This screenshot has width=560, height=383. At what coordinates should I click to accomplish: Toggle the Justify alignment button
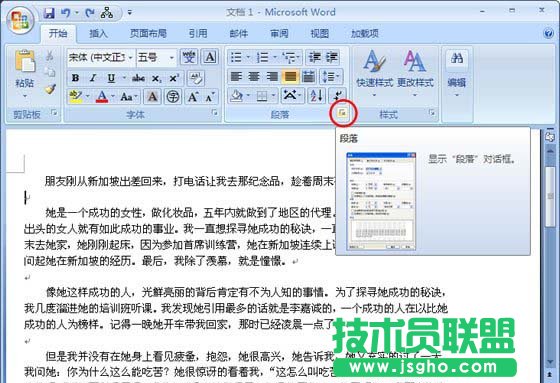point(290,76)
